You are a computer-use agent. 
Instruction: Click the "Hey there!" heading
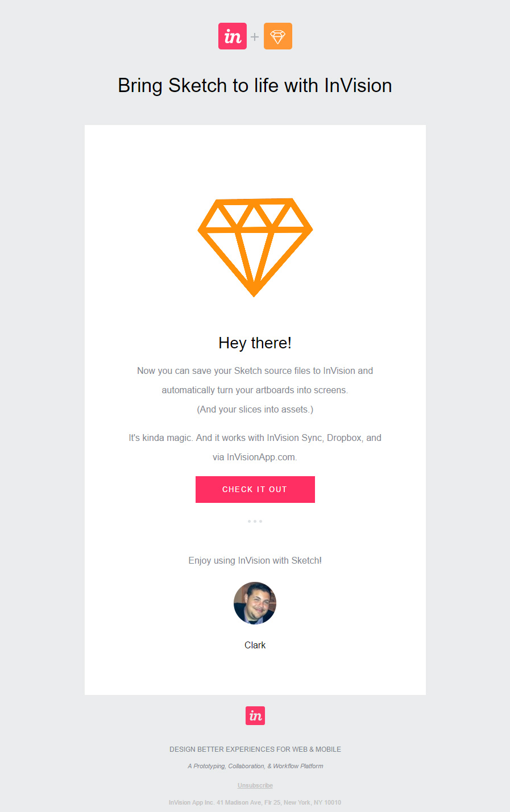pyautogui.click(x=255, y=343)
